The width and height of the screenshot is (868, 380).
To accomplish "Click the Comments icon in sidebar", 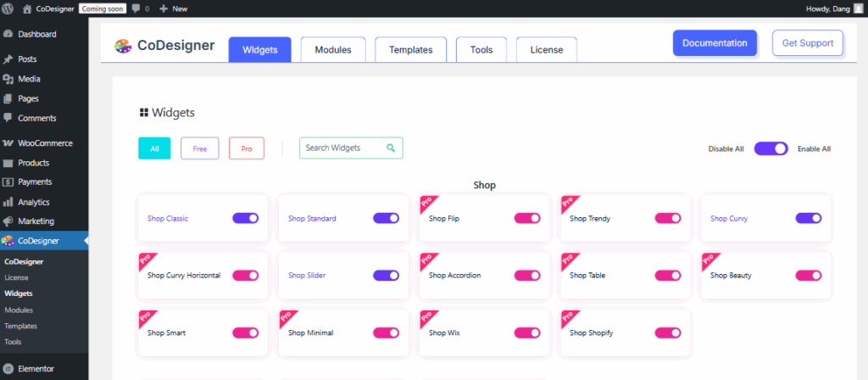I will click(x=8, y=118).
